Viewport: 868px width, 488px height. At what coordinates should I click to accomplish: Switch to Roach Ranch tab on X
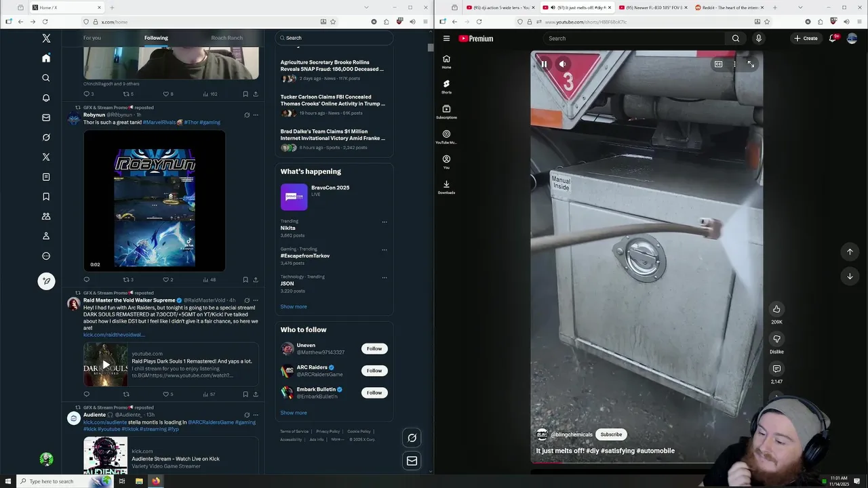click(x=226, y=38)
